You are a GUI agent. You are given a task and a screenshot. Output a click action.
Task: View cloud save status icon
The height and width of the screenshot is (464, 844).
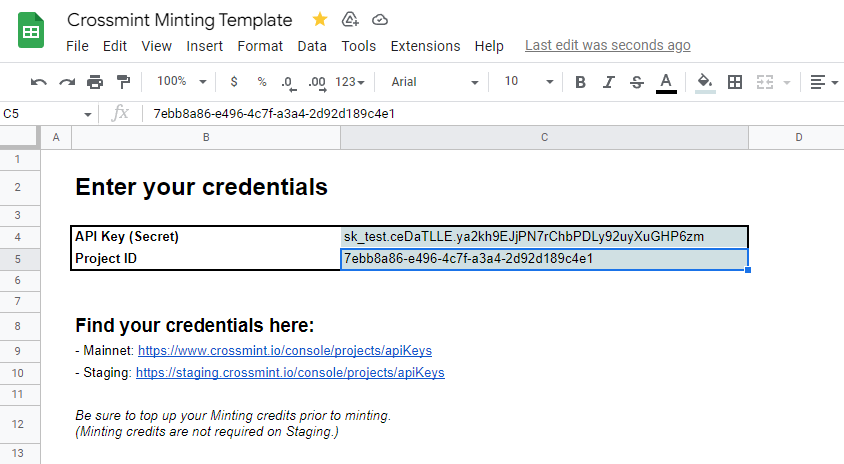(x=380, y=20)
